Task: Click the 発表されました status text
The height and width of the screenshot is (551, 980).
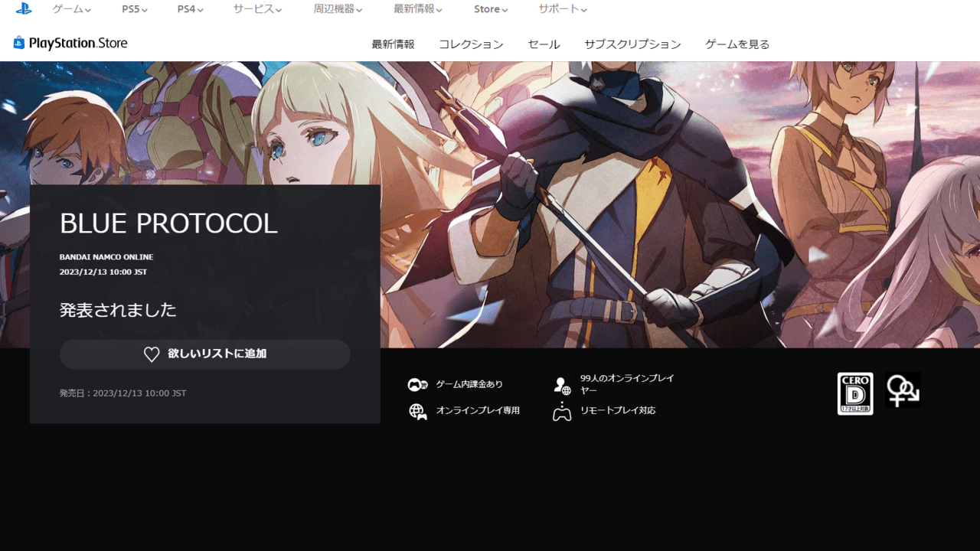Action: [x=118, y=310]
